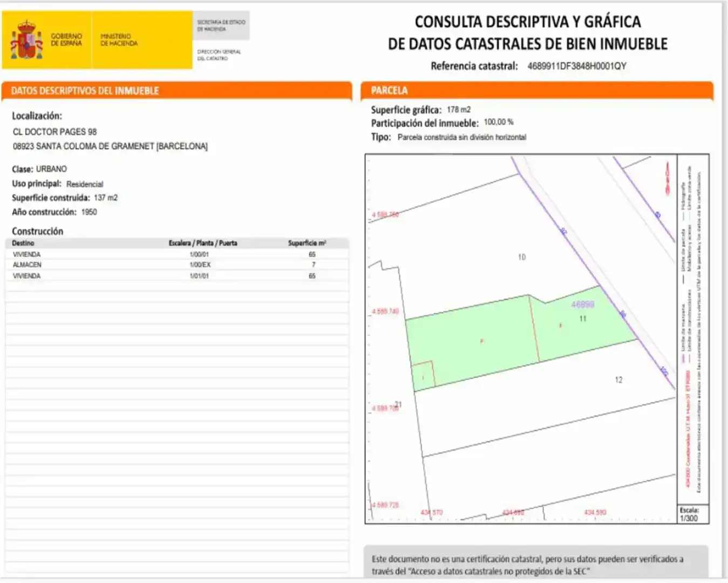Click parcel number '12' on the map
728x583 pixels.
click(618, 380)
